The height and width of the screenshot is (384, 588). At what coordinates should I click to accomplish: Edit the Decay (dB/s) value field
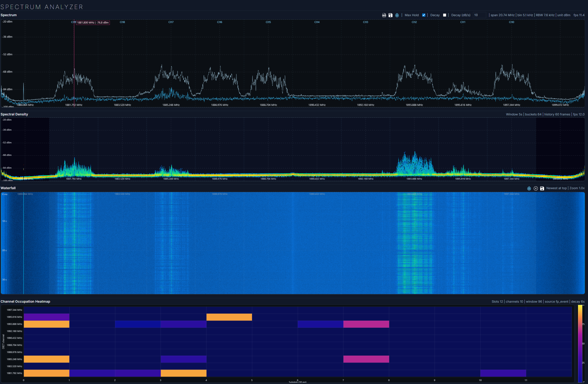(479, 15)
